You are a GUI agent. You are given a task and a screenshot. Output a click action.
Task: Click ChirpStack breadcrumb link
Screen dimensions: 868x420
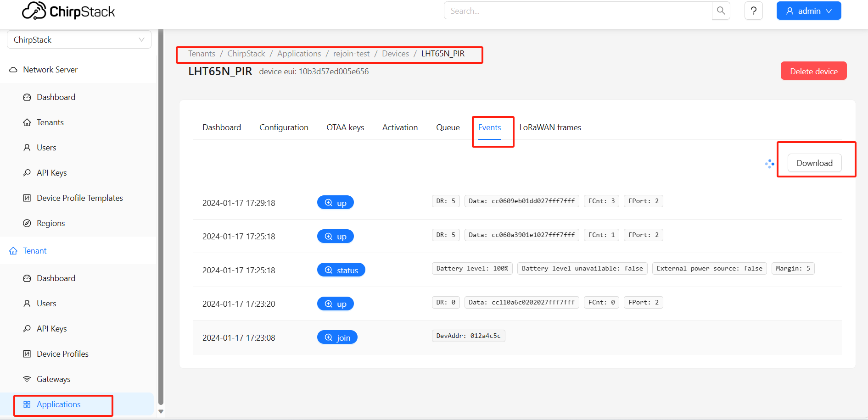coord(246,54)
